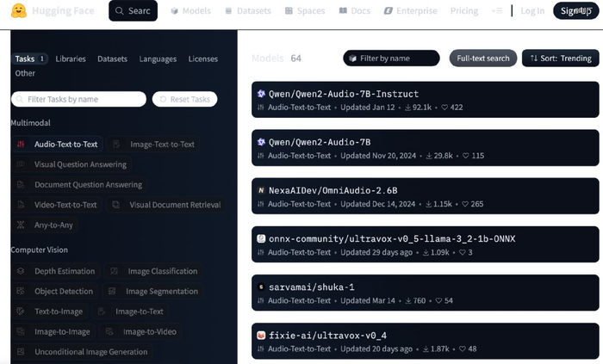
Task: Open the Sort: Trending dropdown
Action: pyautogui.click(x=560, y=58)
